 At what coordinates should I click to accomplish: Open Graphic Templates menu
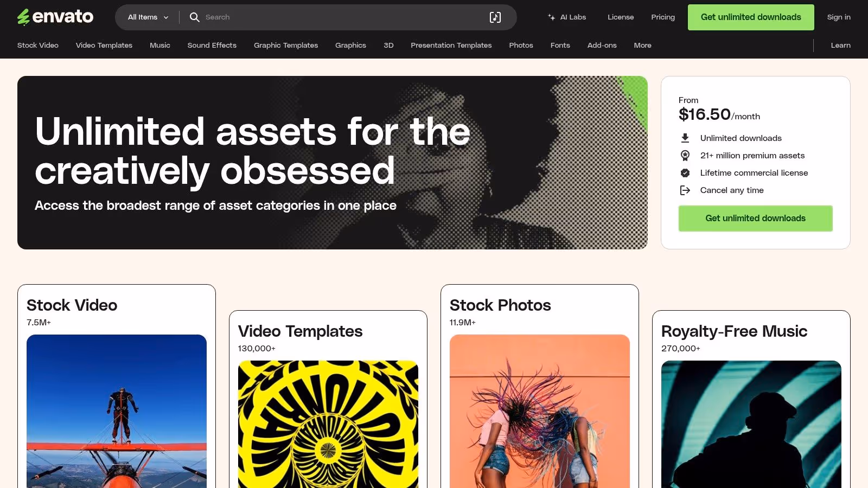click(286, 46)
